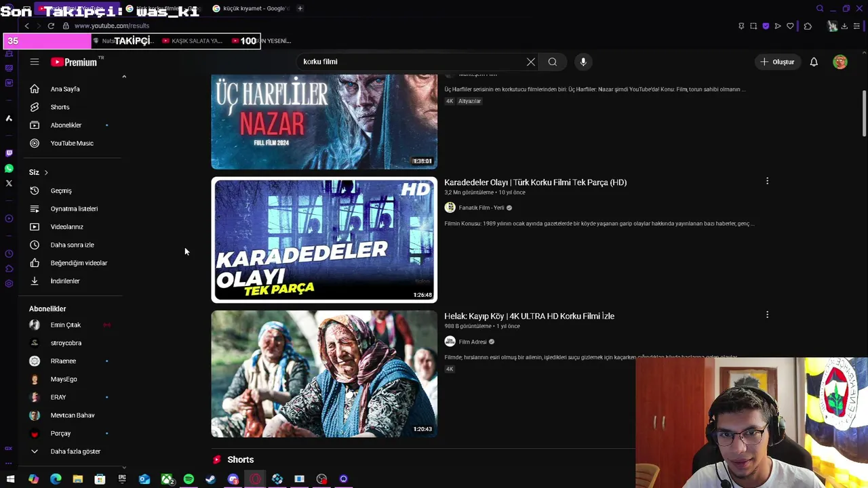Collapse sidebar scroll up arrow
Viewport: 868px width, 488px height.
click(x=124, y=77)
